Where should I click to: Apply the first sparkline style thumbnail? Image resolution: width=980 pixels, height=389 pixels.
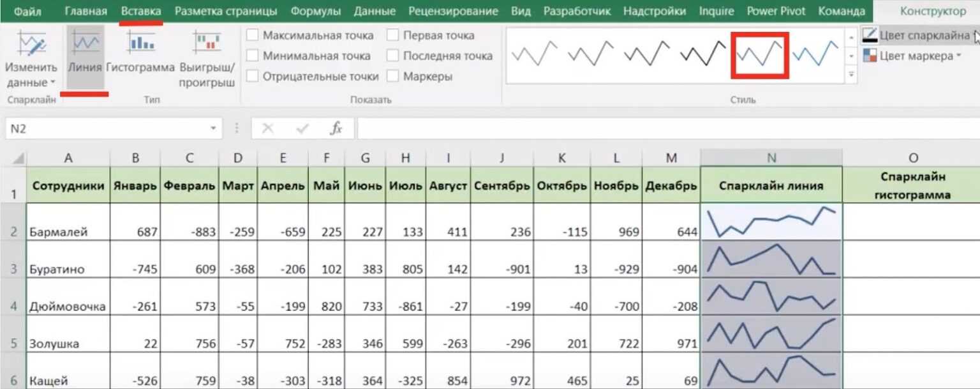[x=534, y=55]
